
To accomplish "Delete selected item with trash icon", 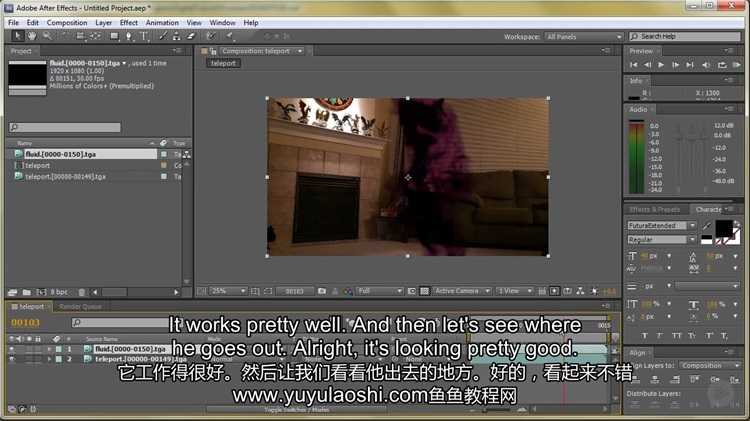I will point(82,292).
